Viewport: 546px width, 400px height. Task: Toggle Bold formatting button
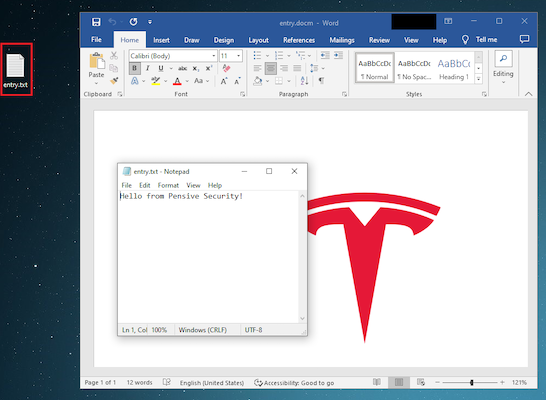[x=135, y=68]
